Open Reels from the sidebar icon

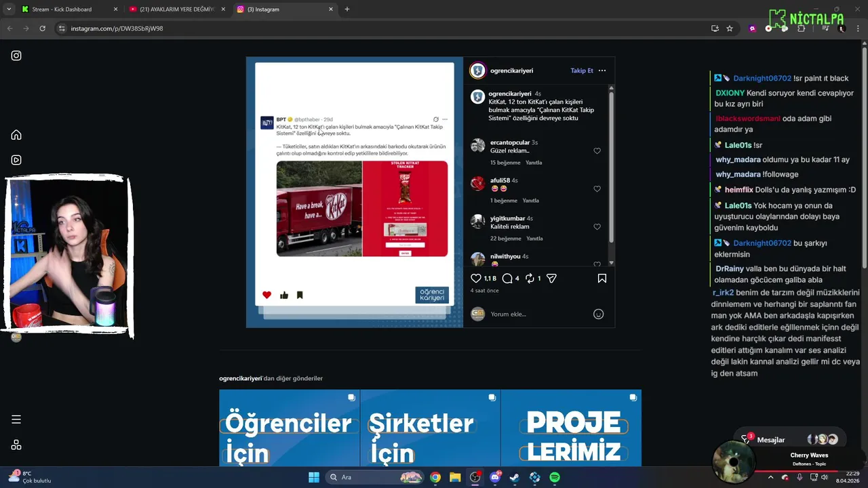[16, 160]
